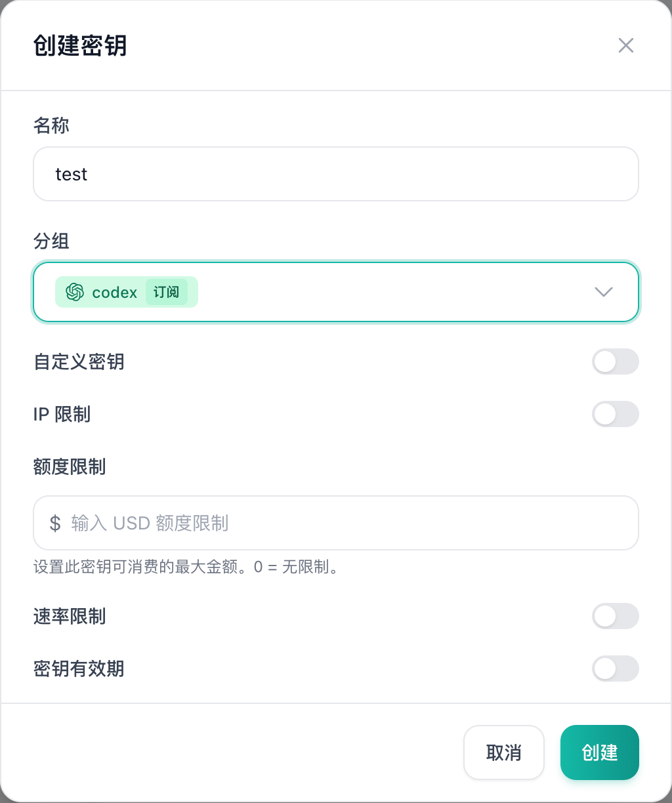Screen dimensions: 672x803
Task: Expand the 分组 dropdown chevron
Action: pyautogui.click(x=603, y=292)
